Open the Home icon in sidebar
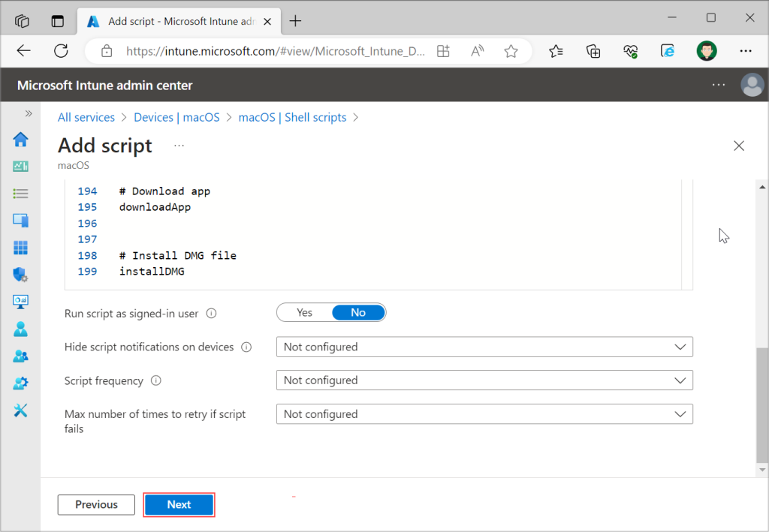This screenshot has width=769, height=532. pos(20,140)
